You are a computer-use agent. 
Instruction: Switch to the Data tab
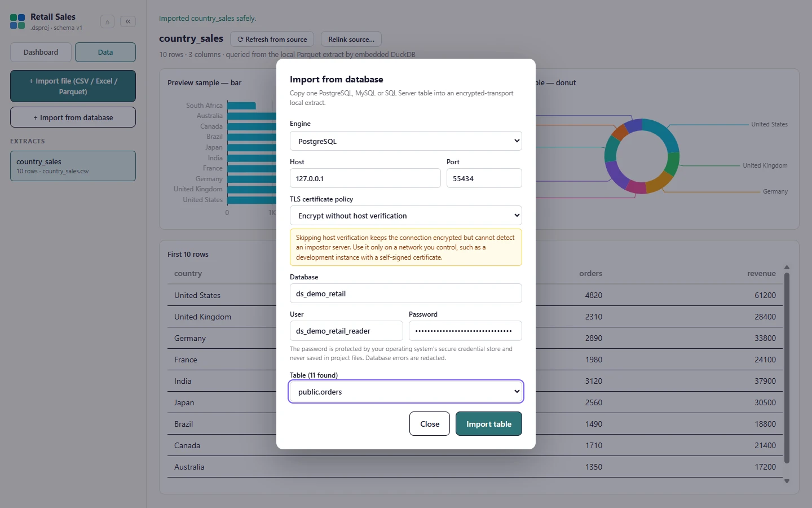(105, 52)
